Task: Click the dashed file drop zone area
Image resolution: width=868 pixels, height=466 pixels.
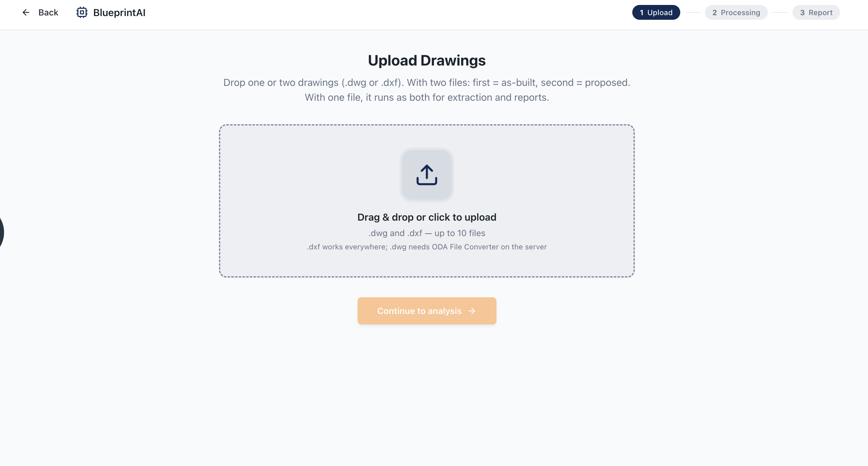Action: click(427, 201)
